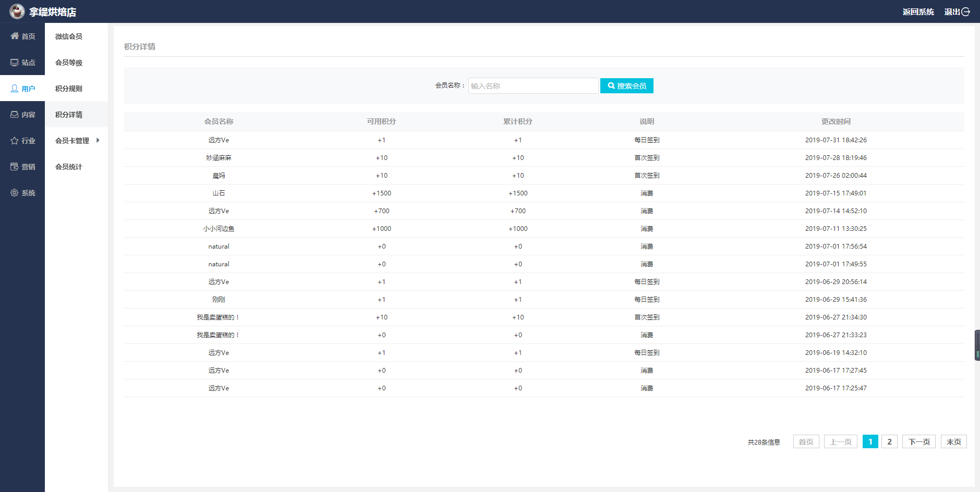Viewport: 980px width, 492px height.
Task: Click the 可用积分 column header
Action: click(x=381, y=121)
